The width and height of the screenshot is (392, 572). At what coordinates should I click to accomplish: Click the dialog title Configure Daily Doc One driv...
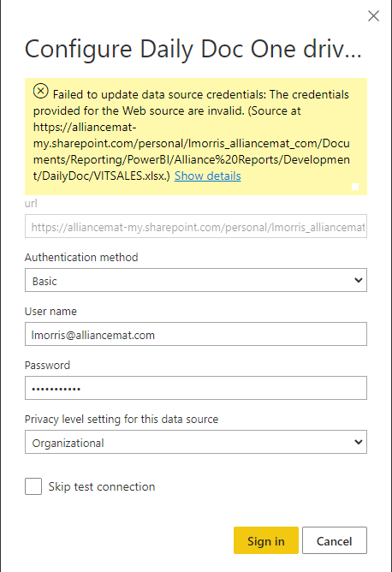point(193,50)
